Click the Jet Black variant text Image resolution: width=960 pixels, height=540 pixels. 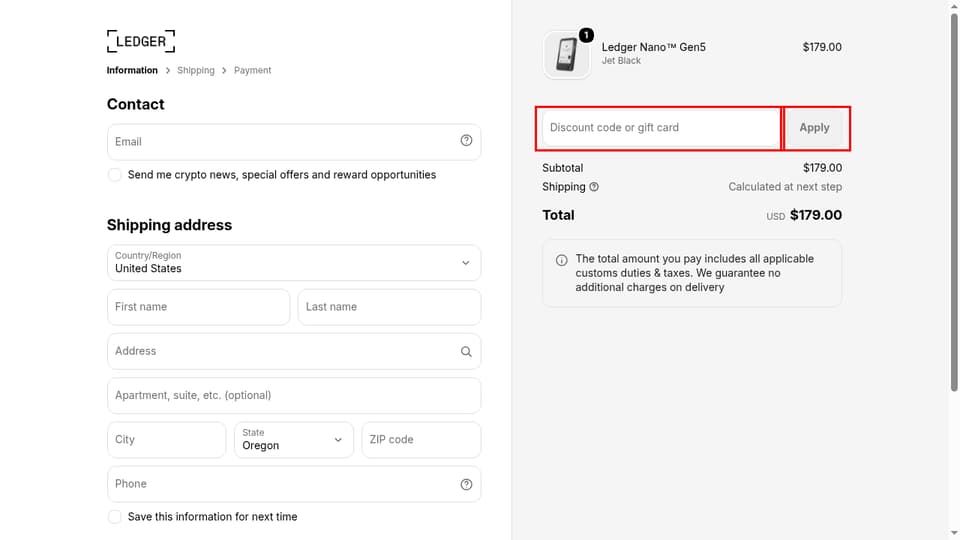coord(621,61)
